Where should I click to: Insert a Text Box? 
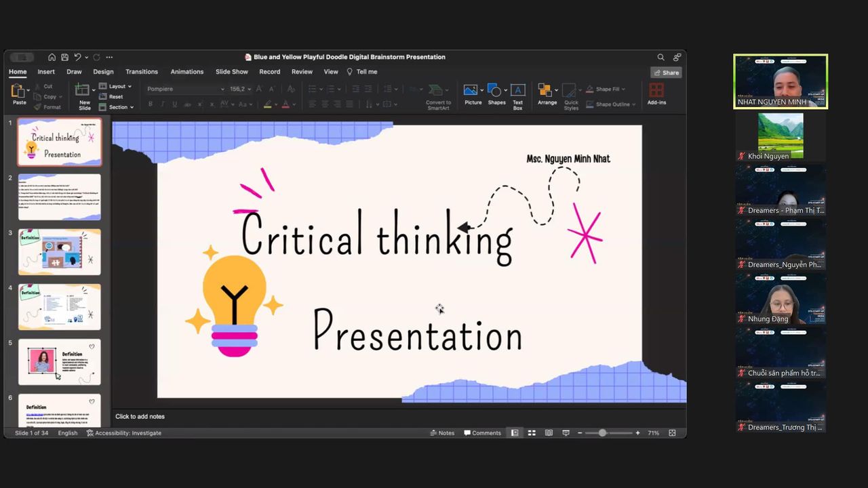pyautogui.click(x=517, y=90)
